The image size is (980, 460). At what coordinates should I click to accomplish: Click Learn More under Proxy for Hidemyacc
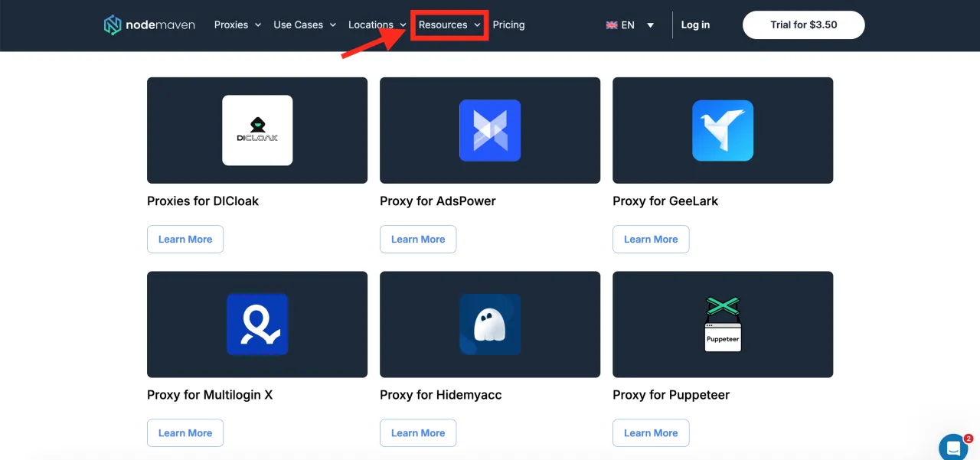point(418,433)
